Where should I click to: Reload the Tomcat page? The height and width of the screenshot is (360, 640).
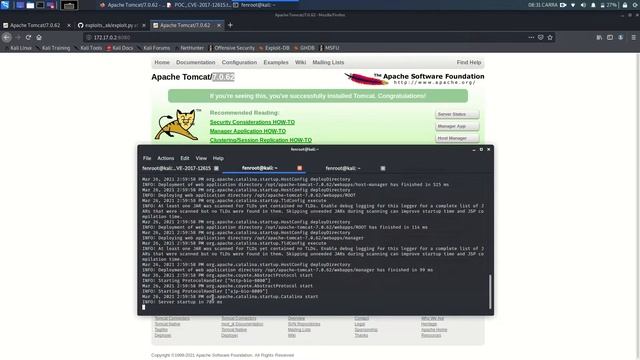point(28,37)
